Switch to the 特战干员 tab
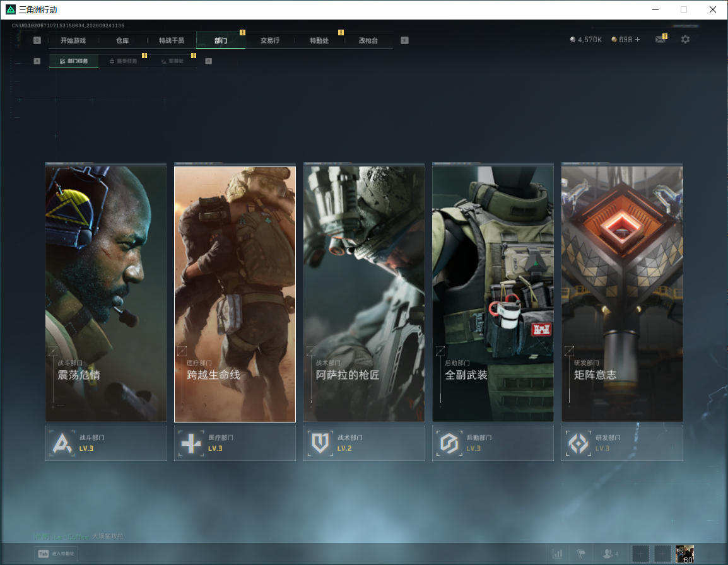The width and height of the screenshot is (728, 565). pos(172,40)
